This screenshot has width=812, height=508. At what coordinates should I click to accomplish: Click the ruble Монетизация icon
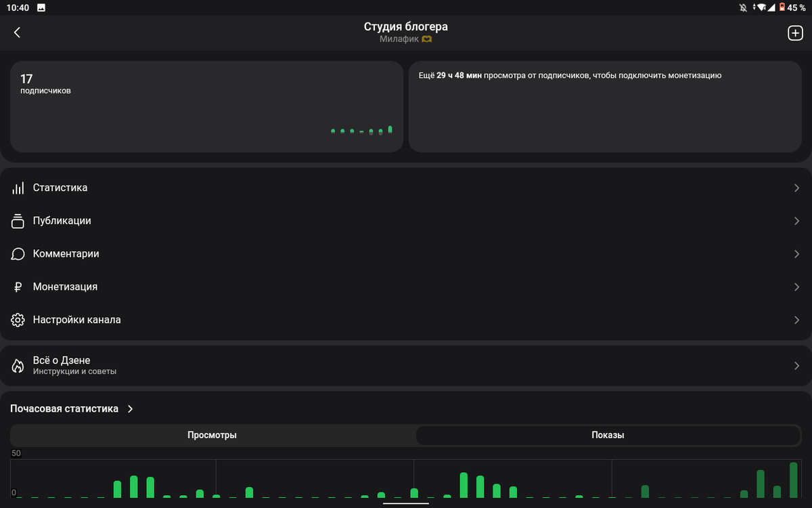point(18,287)
